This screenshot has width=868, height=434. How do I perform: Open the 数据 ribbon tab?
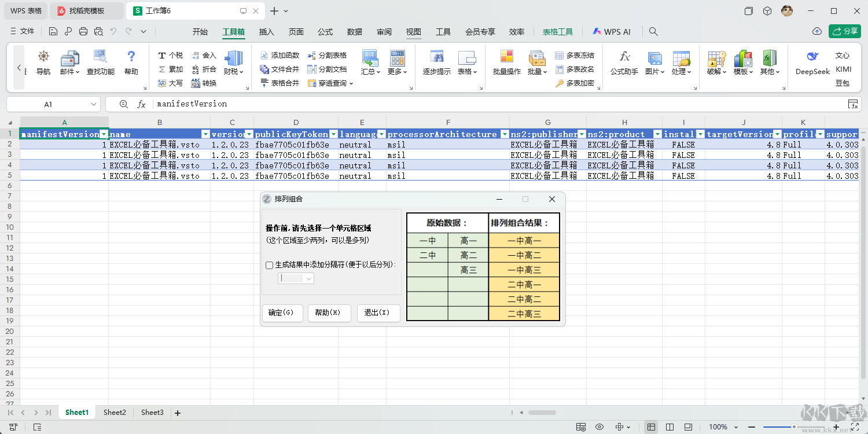(355, 32)
